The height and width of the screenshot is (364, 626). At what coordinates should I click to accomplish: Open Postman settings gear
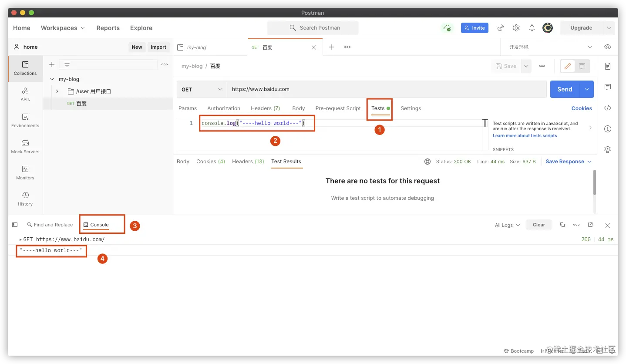click(516, 28)
